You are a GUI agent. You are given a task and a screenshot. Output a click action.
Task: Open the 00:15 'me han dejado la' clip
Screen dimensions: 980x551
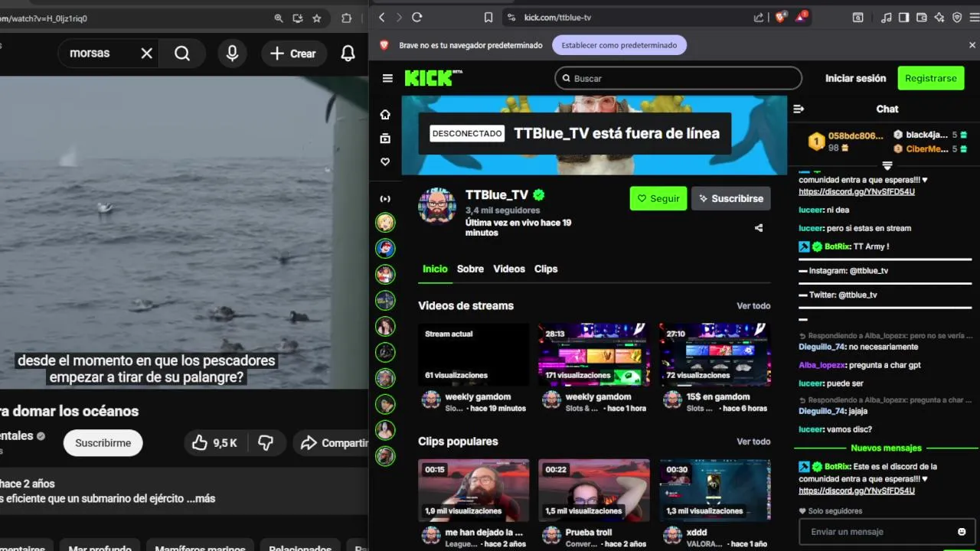click(x=474, y=490)
